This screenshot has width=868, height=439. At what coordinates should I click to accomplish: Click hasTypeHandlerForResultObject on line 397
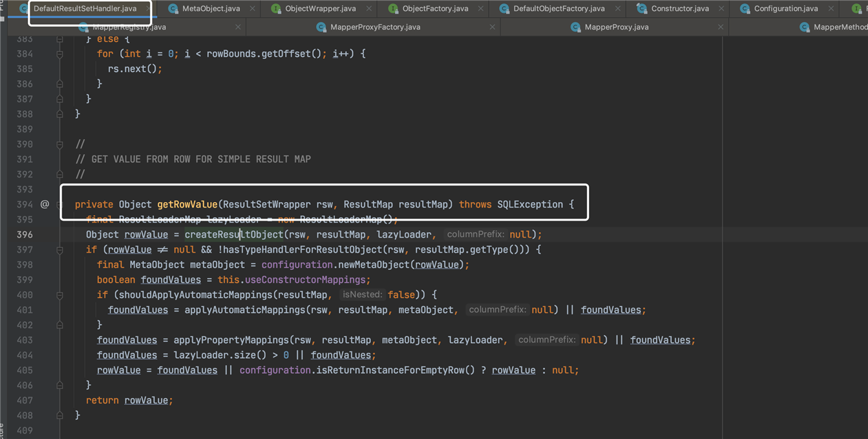coord(302,249)
